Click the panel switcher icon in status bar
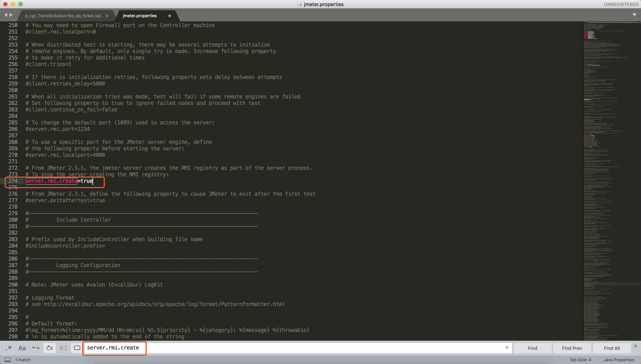 8,359
